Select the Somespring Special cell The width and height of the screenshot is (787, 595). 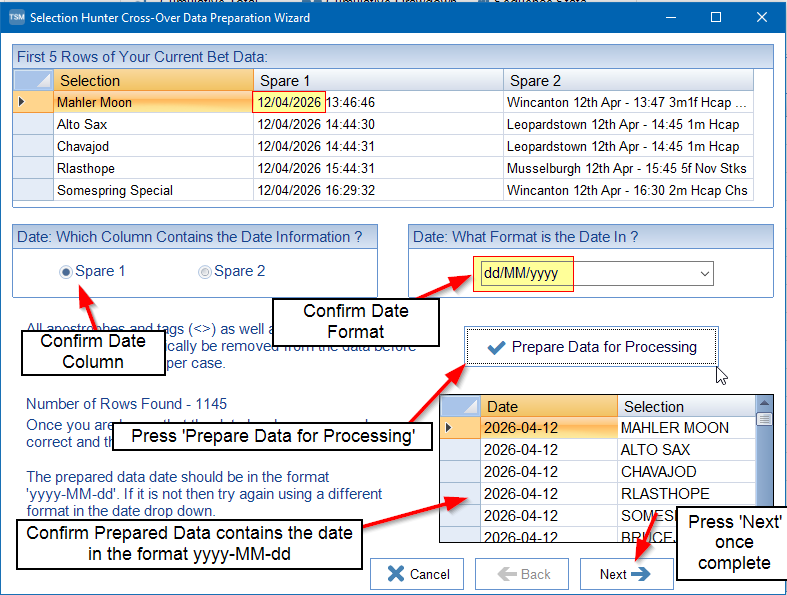(x=153, y=190)
